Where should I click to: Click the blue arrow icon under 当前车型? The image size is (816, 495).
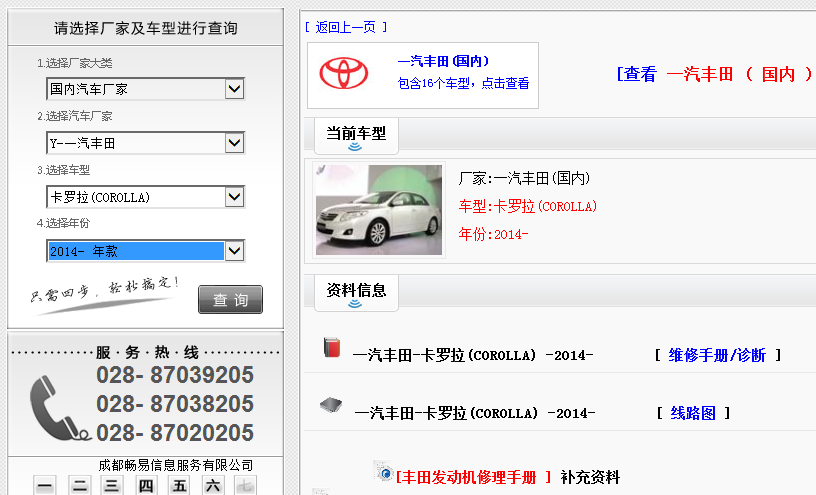click(x=355, y=147)
